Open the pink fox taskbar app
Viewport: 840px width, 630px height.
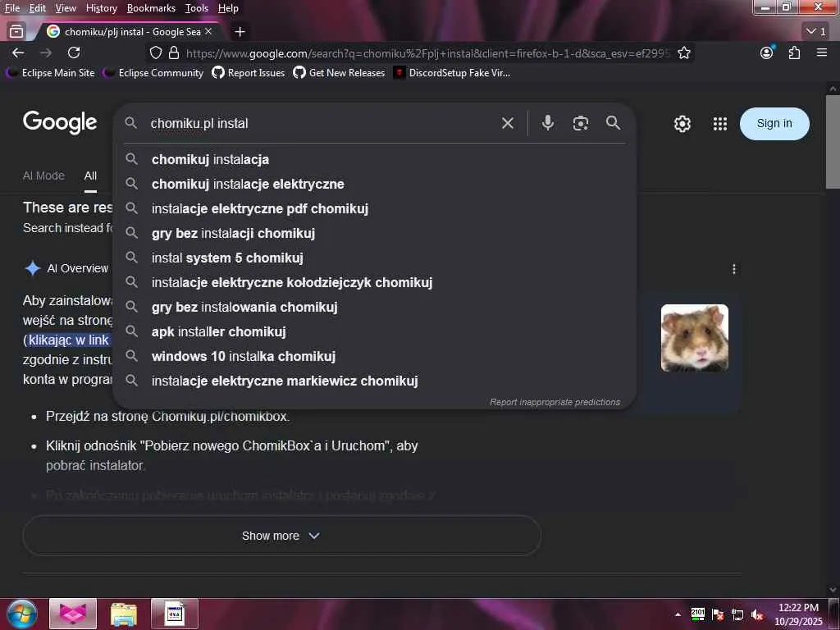(x=73, y=614)
